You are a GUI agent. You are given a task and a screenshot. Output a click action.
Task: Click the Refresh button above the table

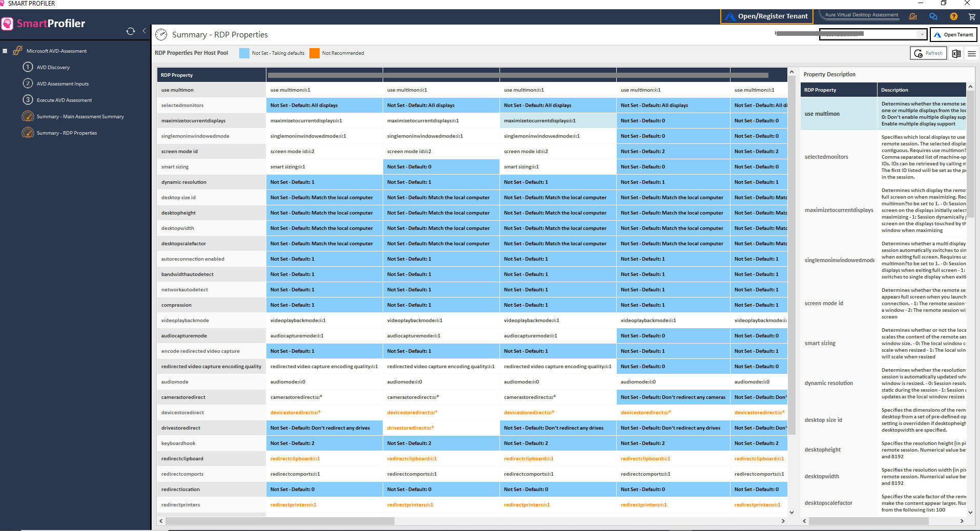pyautogui.click(x=928, y=53)
